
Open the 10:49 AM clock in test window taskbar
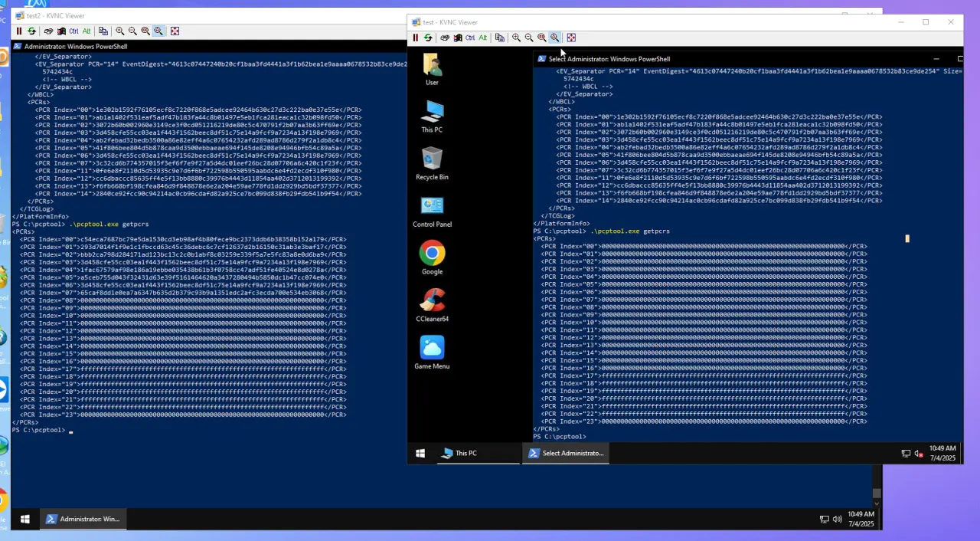tap(942, 453)
